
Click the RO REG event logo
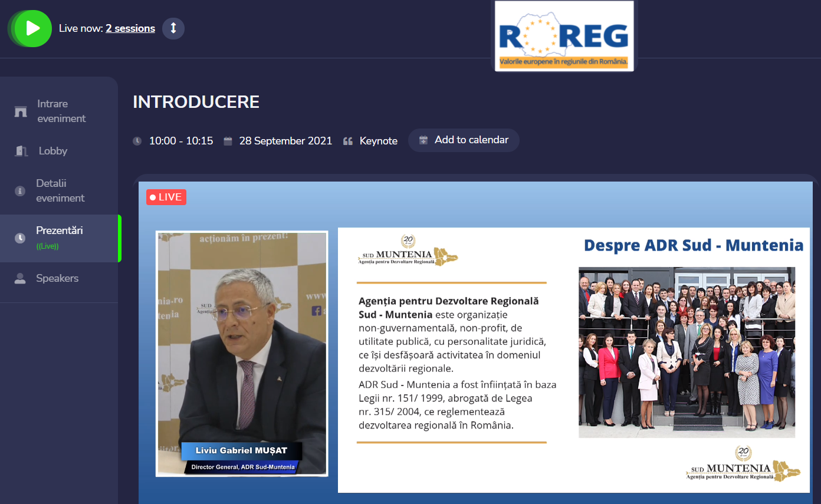pyautogui.click(x=564, y=36)
